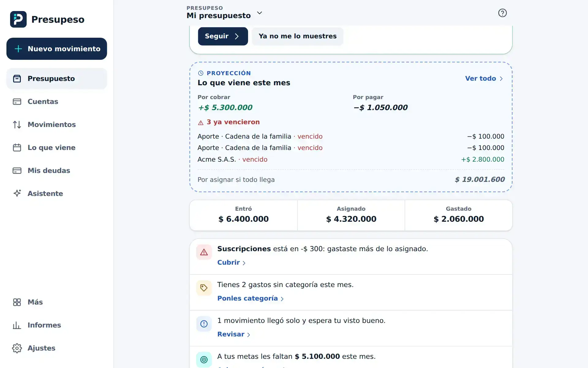Click the Informes chart icon
The image size is (588, 368).
(x=17, y=325)
